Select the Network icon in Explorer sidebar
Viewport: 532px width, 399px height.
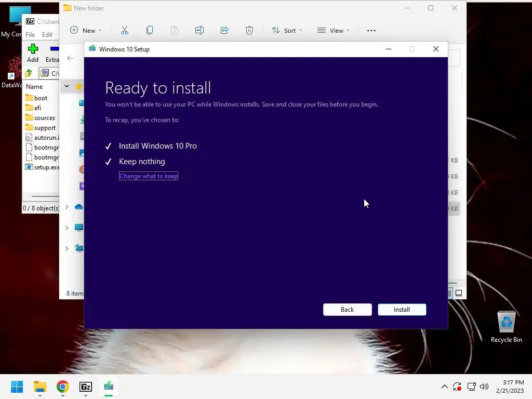coord(79,249)
